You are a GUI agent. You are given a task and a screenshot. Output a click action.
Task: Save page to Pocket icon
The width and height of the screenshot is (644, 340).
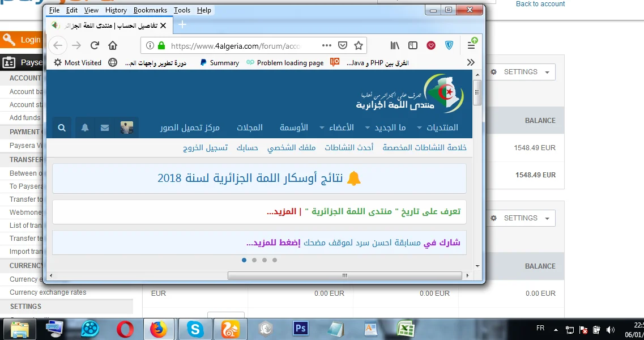pos(343,45)
